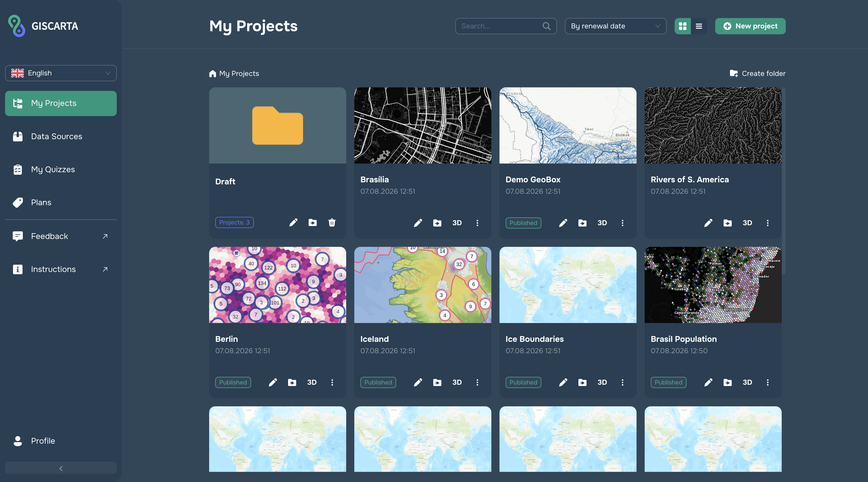Viewport: 868px width, 482px height.
Task: Collapse the sidebar with the chevron
Action: [61, 468]
